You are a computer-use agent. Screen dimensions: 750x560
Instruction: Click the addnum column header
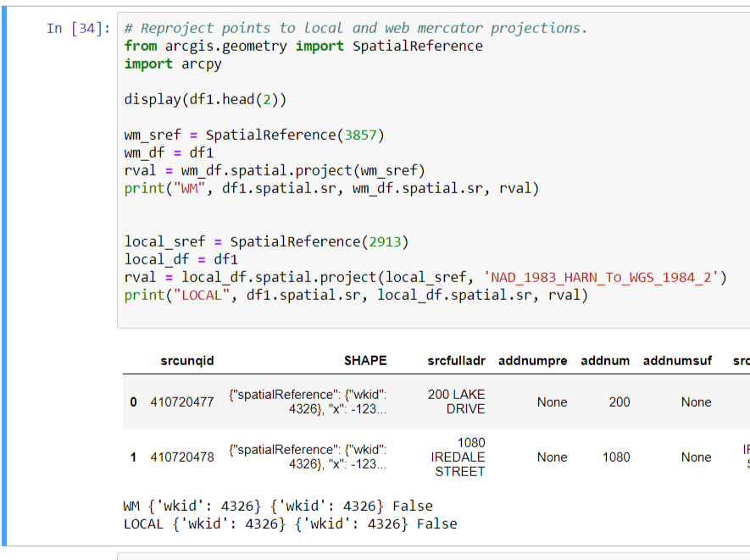tap(605, 361)
